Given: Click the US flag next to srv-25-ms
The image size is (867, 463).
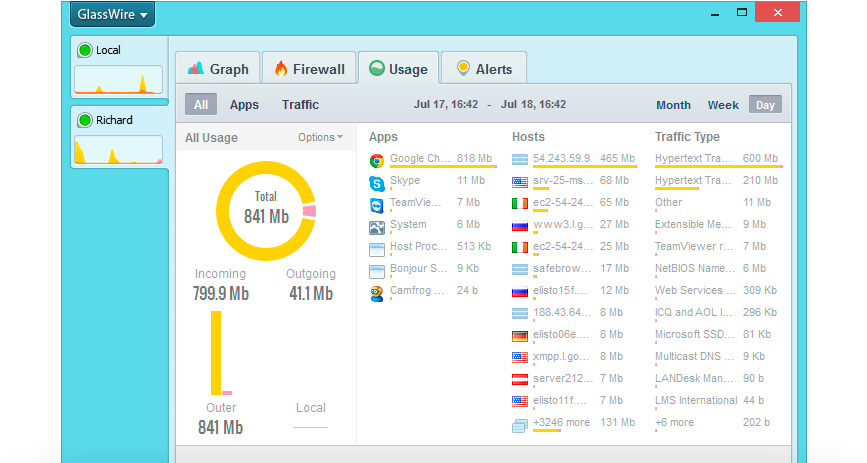Looking at the screenshot, I should pyautogui.click(x=520, y=181).
